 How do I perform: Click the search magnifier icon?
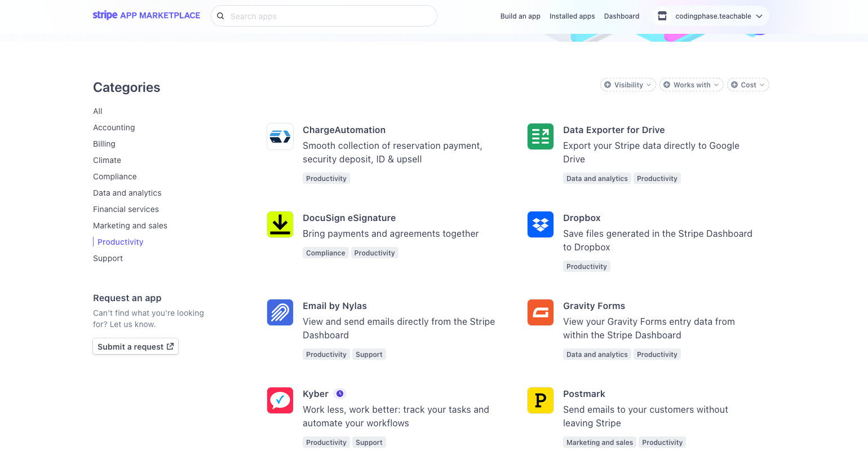click(220, 16)
